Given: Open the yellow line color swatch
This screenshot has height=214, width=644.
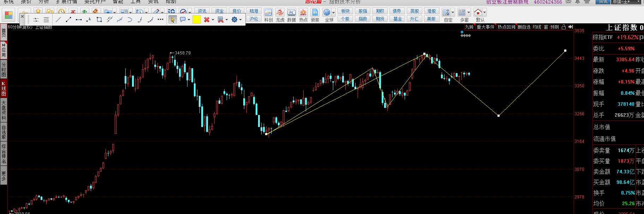Looking at the screenshot, I should tap(197, 19).
